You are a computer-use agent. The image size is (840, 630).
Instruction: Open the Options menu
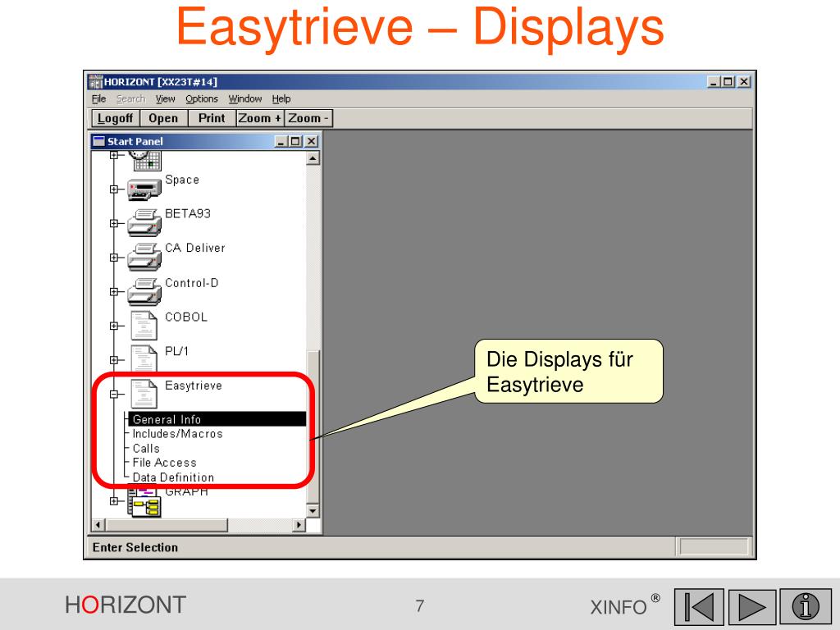(202, 99)
